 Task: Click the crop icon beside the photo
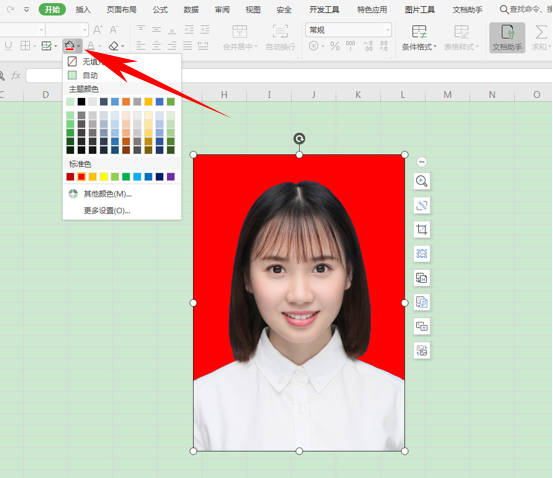click(x=422, y=230)
